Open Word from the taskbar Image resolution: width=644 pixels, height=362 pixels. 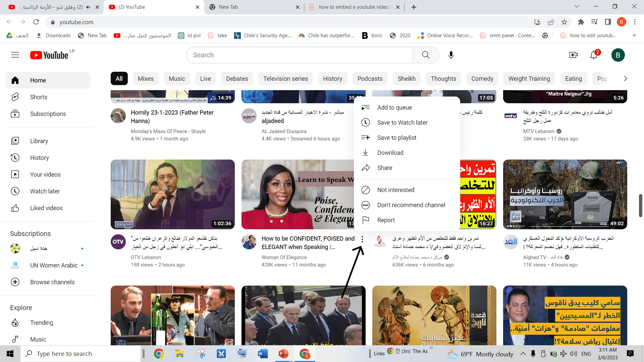(263, 354)
